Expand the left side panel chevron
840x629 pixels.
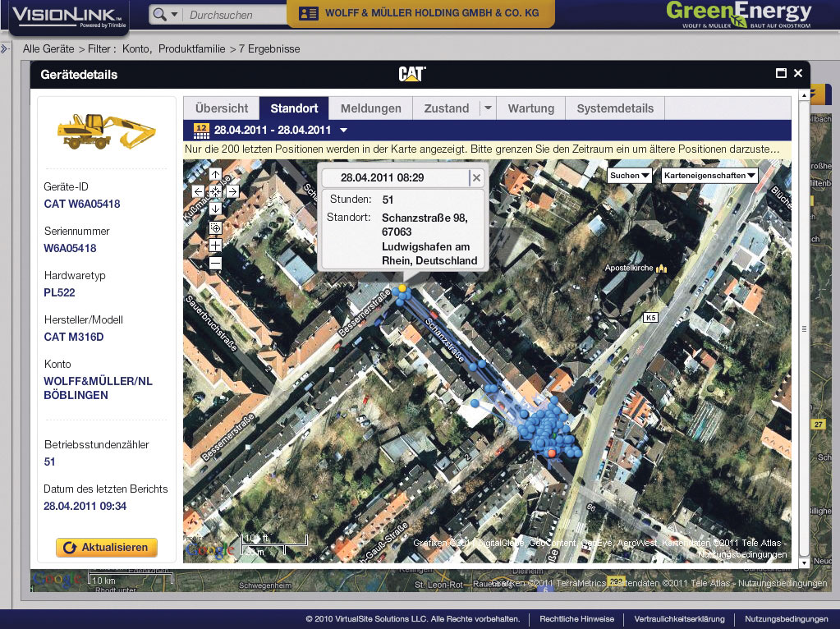[x=4, y=48]
